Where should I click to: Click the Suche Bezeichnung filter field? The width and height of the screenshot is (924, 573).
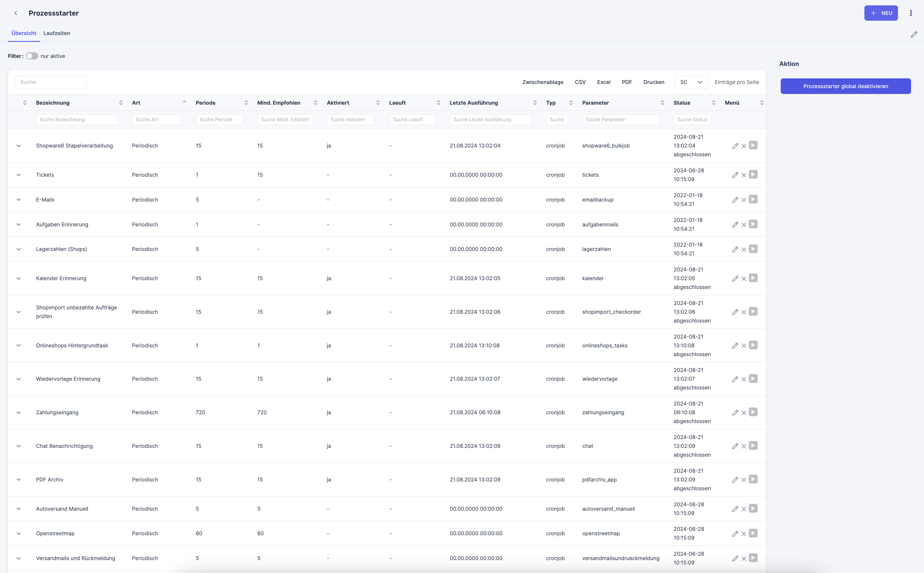(77, 120)
